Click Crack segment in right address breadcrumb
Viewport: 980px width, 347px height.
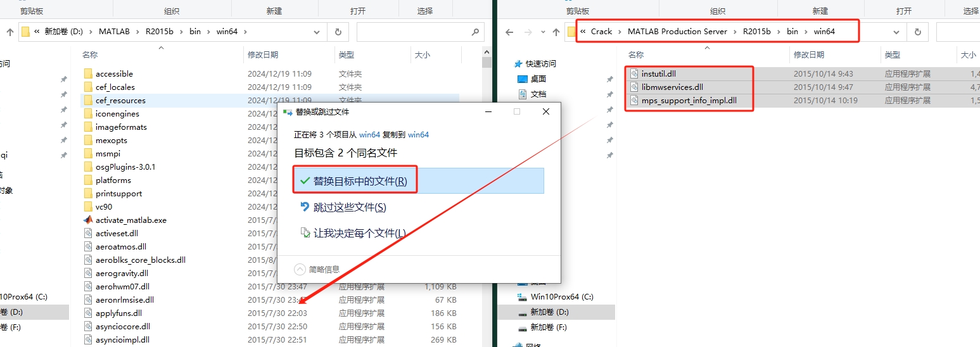pos(602,32)
